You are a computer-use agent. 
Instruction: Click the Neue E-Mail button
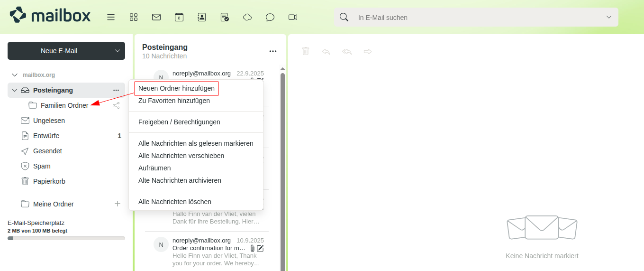[59, 51]
